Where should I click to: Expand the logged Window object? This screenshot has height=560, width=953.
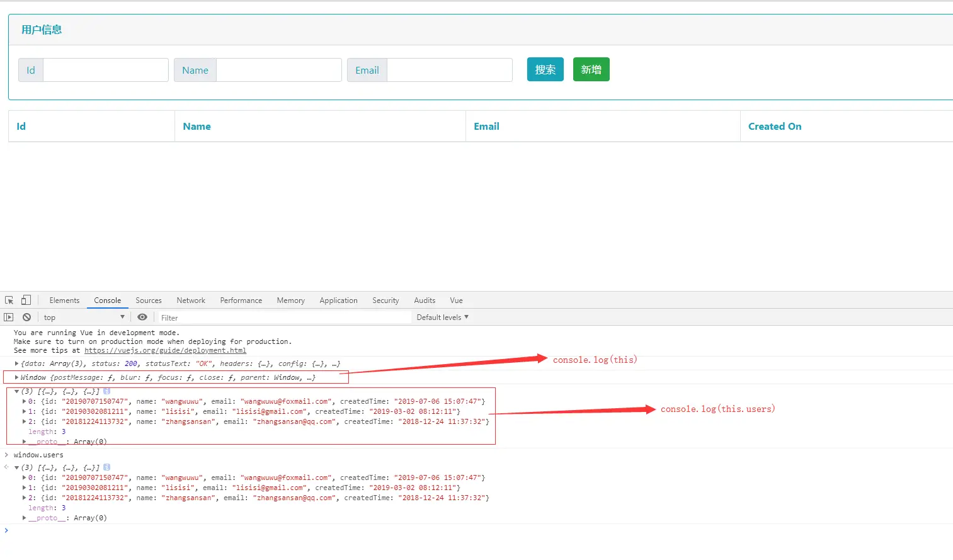click(16, 377)
